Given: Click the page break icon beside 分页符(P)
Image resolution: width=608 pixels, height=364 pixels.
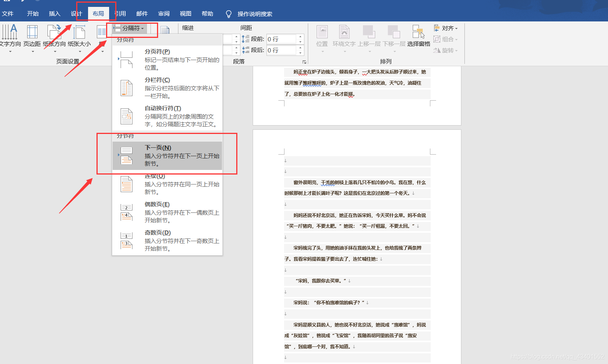Looking at the screenshot, I should pyautogui.click(x=126, y=59).
